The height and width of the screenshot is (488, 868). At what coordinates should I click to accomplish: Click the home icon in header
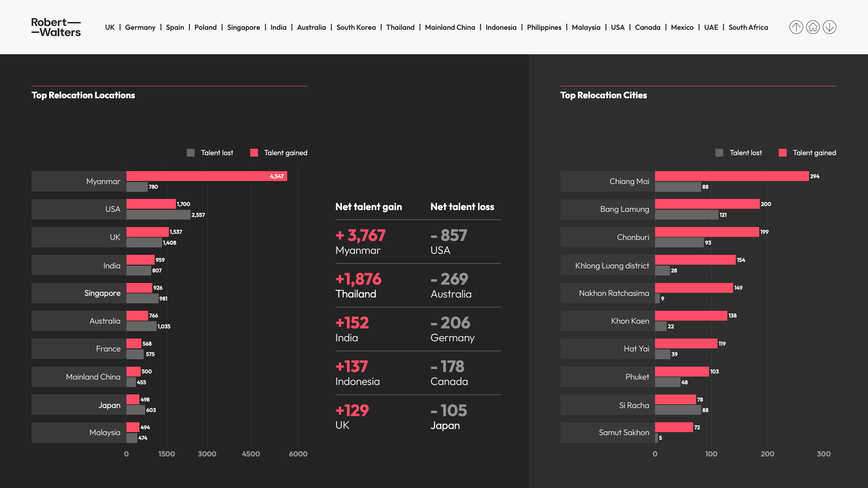[x=813, y=27]
